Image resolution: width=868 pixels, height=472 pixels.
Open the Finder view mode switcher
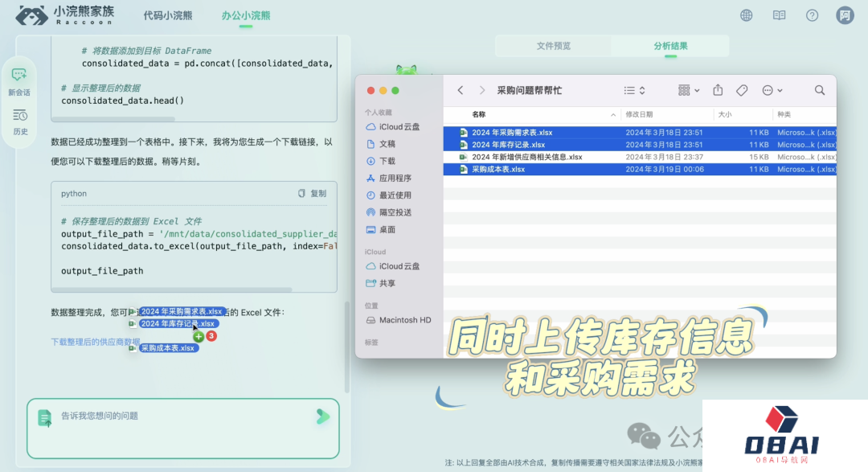635,90
